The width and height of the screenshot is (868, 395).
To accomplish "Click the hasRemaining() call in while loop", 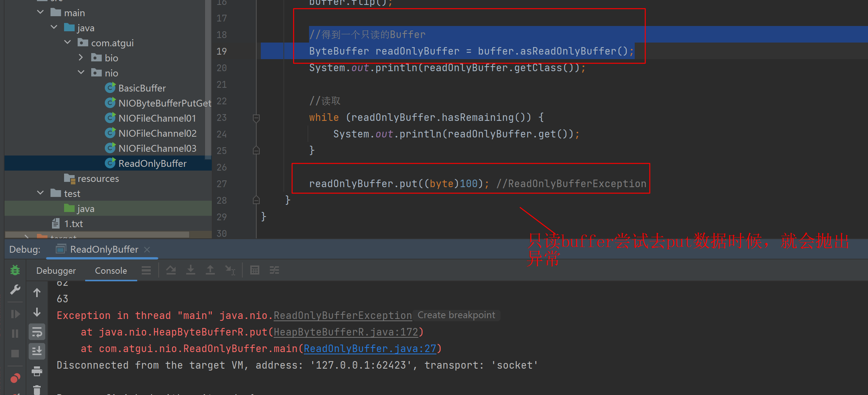I will tap(486, 117).
